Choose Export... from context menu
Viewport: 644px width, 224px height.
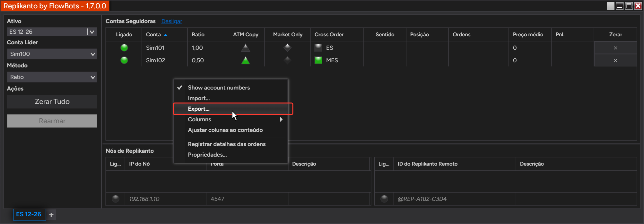click(x=231, y=109)
